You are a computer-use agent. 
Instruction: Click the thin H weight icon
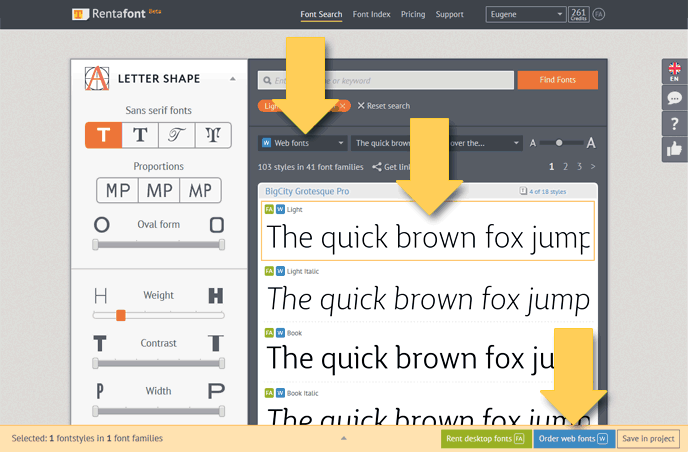[x=100, y=296]
